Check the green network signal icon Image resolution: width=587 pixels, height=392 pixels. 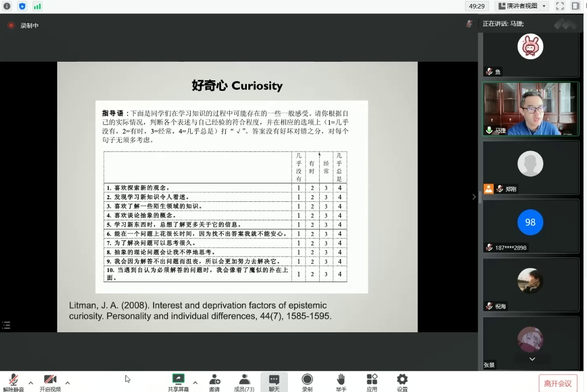click(37, 7)
